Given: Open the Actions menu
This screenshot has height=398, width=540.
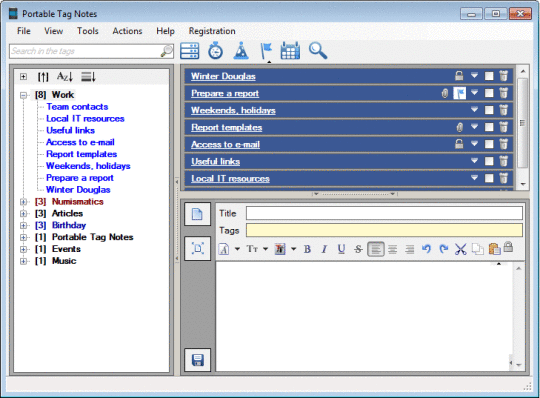Looking at the screenshot, I should tap(127, 31).
